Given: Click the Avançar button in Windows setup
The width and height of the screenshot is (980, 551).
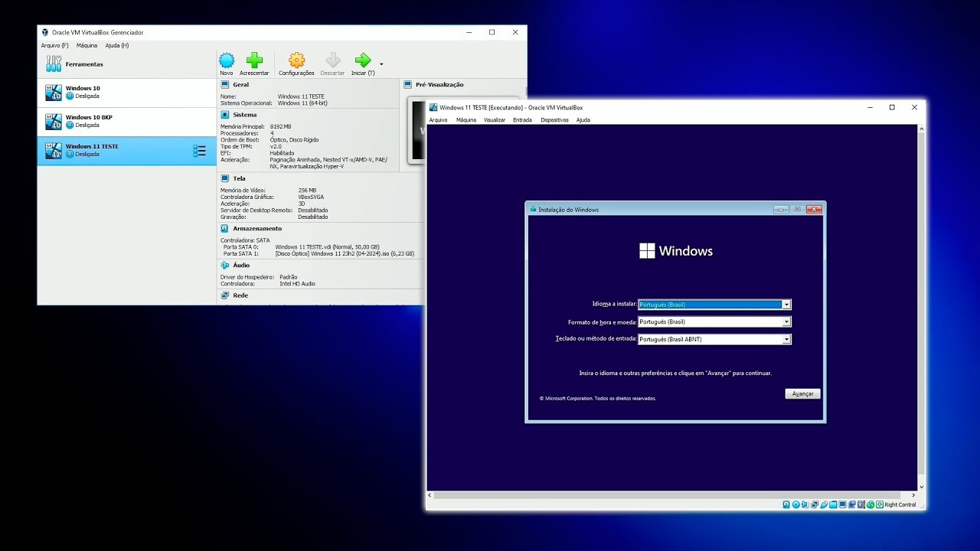Looking at the screenshot, I should coord(802,393).
